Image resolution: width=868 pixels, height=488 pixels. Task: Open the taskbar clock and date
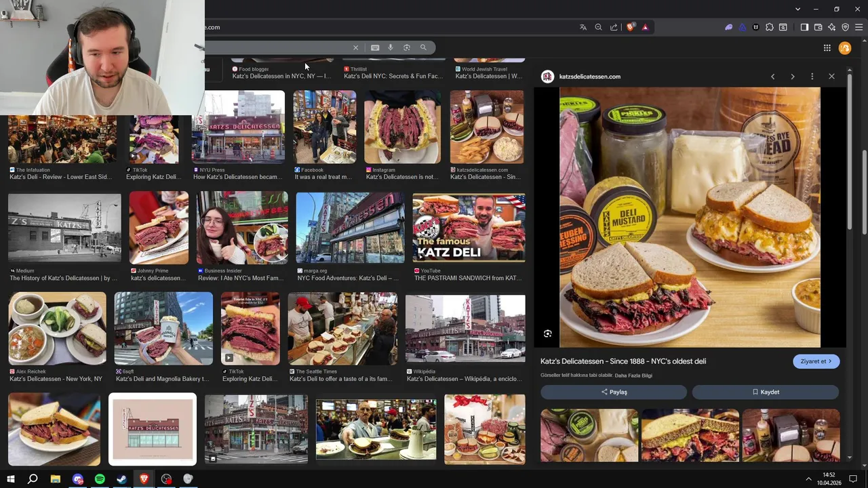(x=829, y=479)
